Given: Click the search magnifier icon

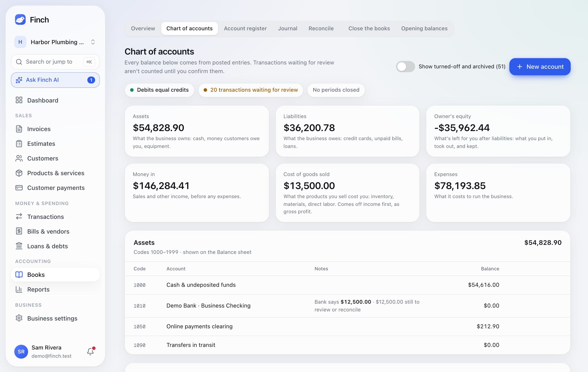Looking at the screenshot, I should (19, 62).
